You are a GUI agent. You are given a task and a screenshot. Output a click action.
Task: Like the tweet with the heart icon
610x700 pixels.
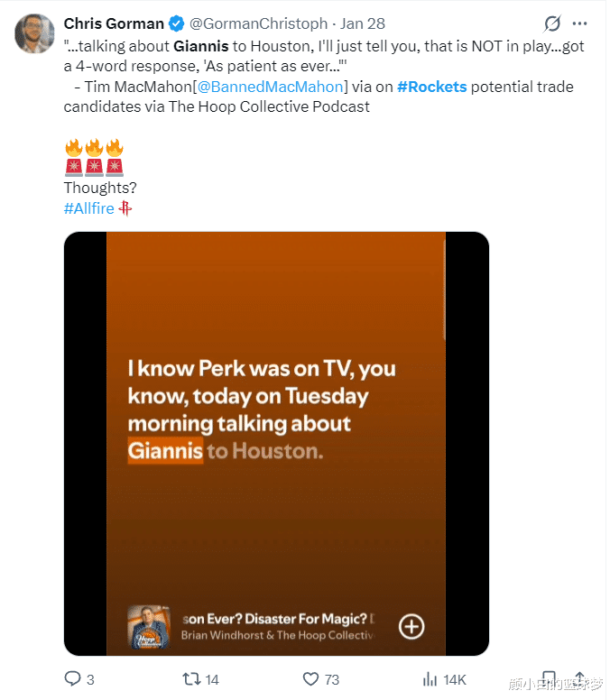[x=310, y=678]
